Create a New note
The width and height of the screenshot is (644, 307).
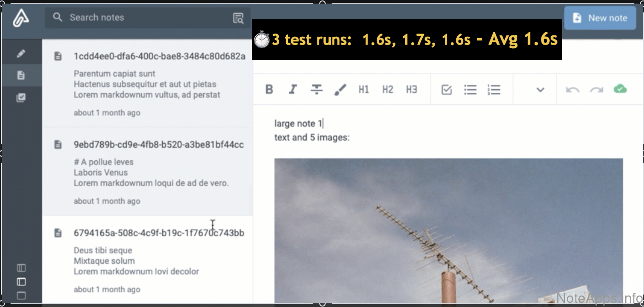coord(600,18)
